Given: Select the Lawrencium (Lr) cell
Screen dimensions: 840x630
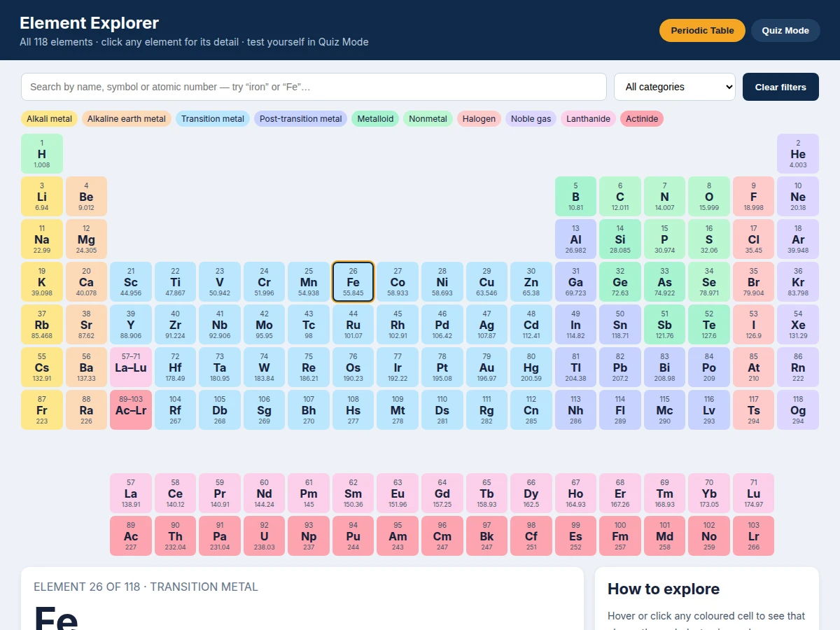Looking at the screenshot, I should 754,536.
